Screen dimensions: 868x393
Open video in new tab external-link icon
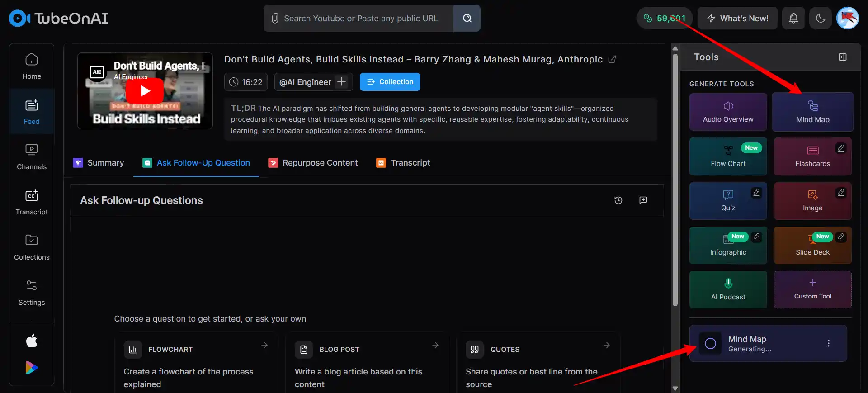[x=612, y=59]
